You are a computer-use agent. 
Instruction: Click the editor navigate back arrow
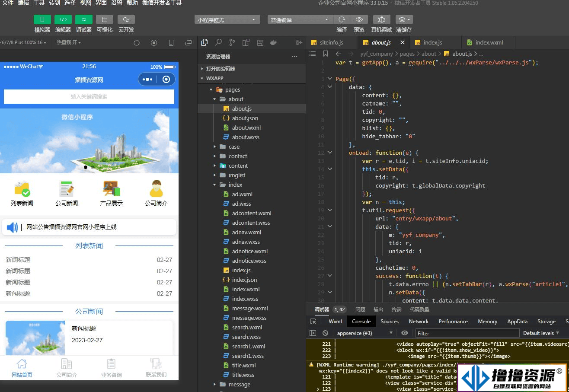tap(339, 54)
